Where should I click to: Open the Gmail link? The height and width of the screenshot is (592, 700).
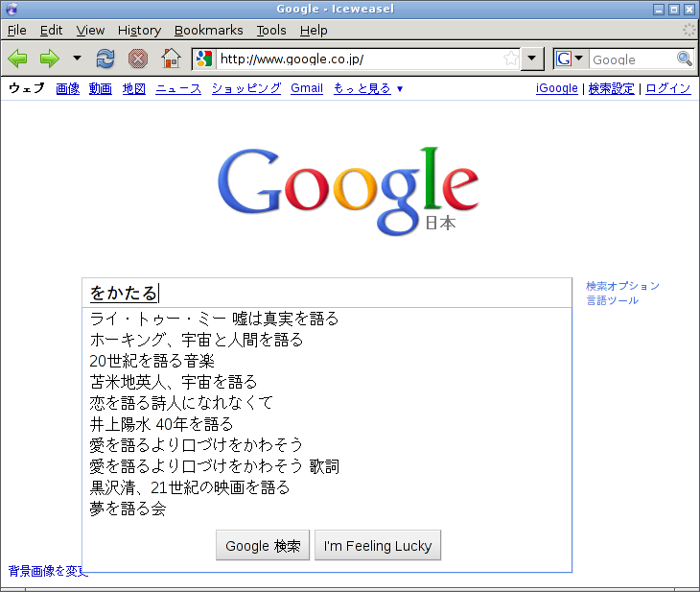click(x=307, y=88)
